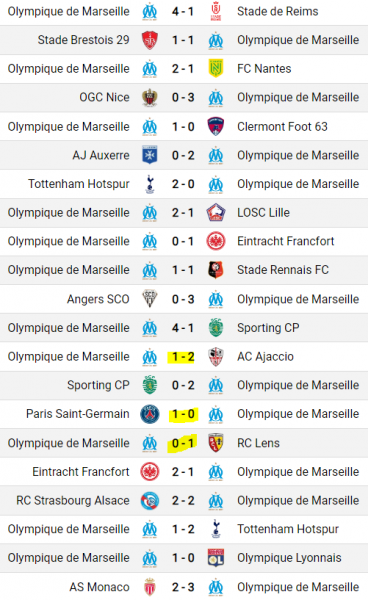Click the Paris Saint-Germain crest

click(x=150, y=414)
